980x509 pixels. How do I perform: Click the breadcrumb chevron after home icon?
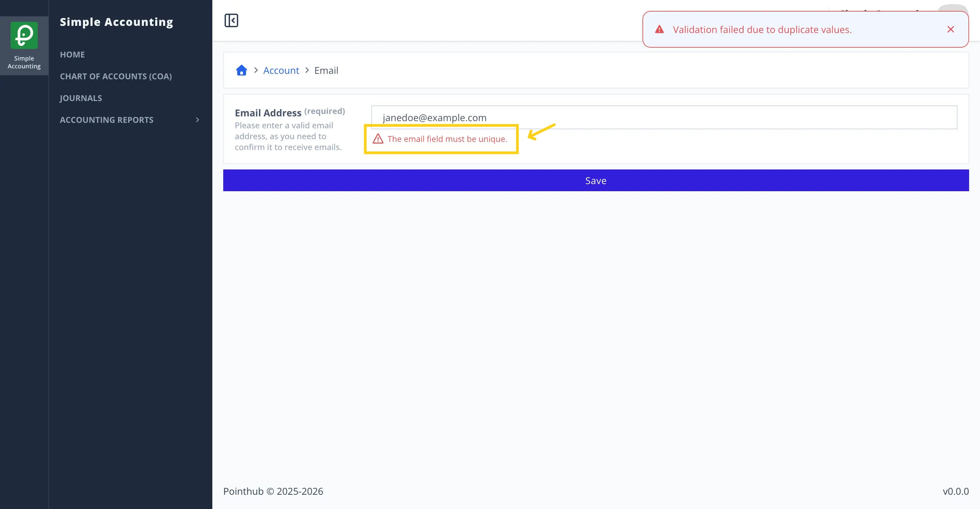coord(256,70)
